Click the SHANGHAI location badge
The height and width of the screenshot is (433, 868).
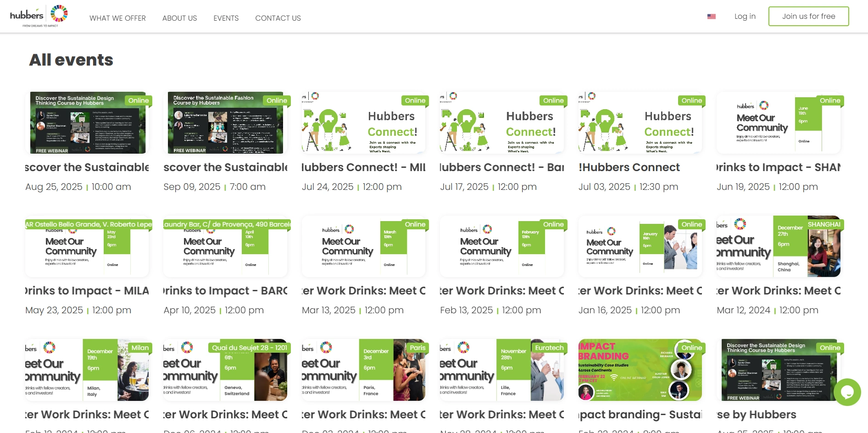824,224
